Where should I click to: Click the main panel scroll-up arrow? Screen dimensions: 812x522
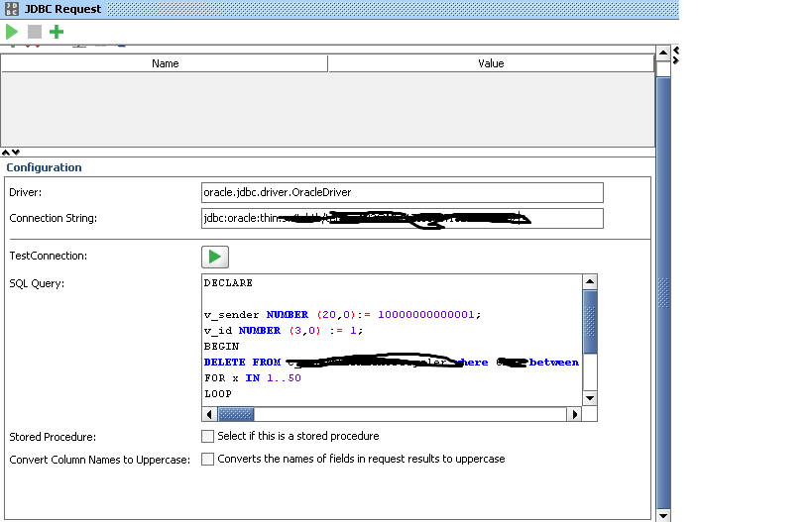(x=663, y=53)
